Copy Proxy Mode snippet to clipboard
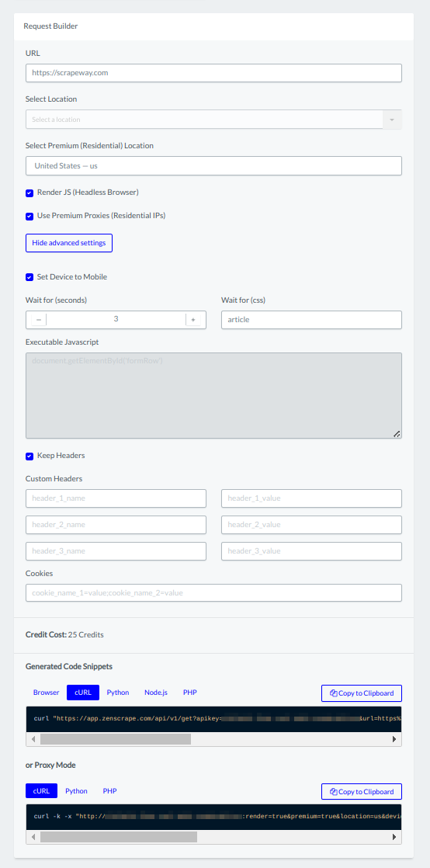 (x=362, y=792)
